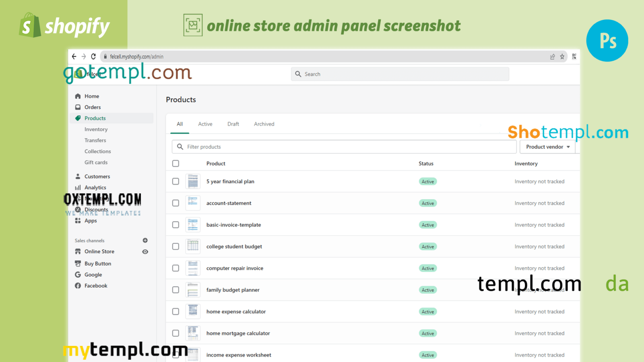The width and height of the screenshot is (644, 362).
Task: Open the Facebook sales channel
Action: (96, 286)
